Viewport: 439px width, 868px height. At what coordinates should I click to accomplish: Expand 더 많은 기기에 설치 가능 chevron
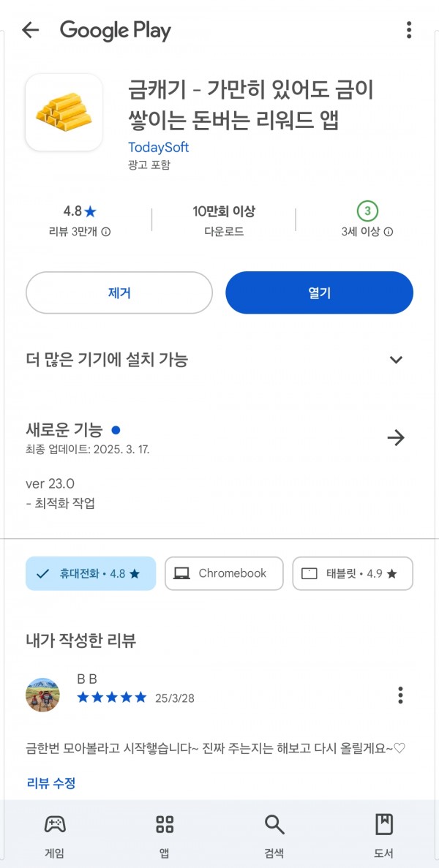pyautogui.click(x=396, y=360)
